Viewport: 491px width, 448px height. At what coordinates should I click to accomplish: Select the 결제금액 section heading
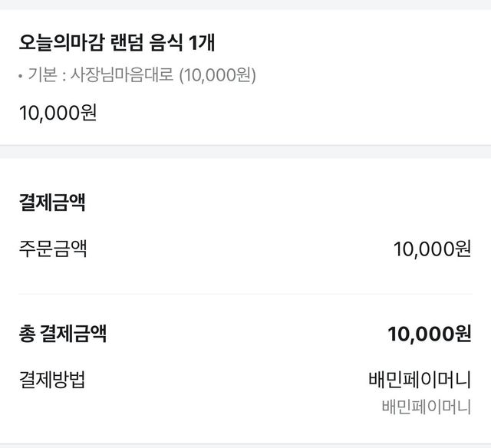(x=51, y=203)
